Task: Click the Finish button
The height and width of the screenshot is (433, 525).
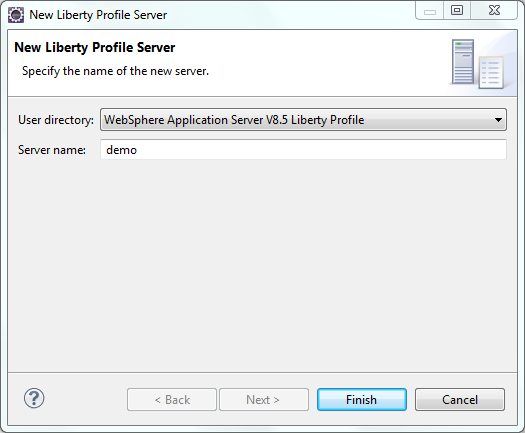Action: coord(362,399)
